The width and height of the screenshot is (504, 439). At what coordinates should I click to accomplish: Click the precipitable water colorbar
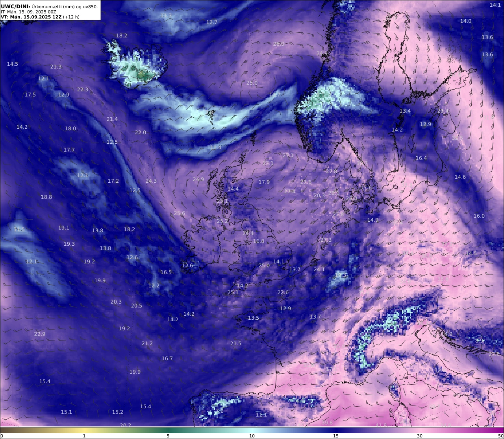point(252,430)
